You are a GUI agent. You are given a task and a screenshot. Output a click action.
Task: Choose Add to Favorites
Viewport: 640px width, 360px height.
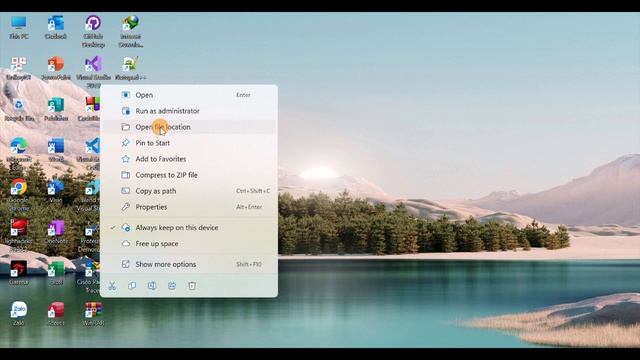point(189,159)
